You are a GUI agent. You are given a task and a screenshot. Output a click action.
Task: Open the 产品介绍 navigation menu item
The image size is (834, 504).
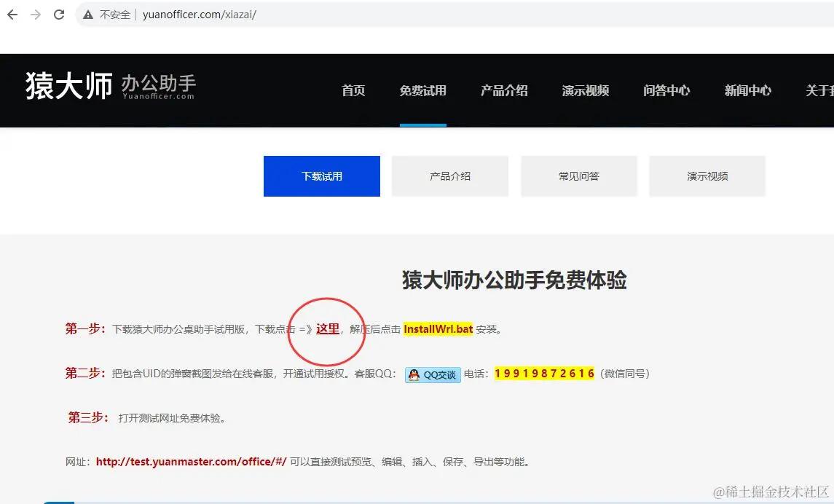click(x=504, y=91)
